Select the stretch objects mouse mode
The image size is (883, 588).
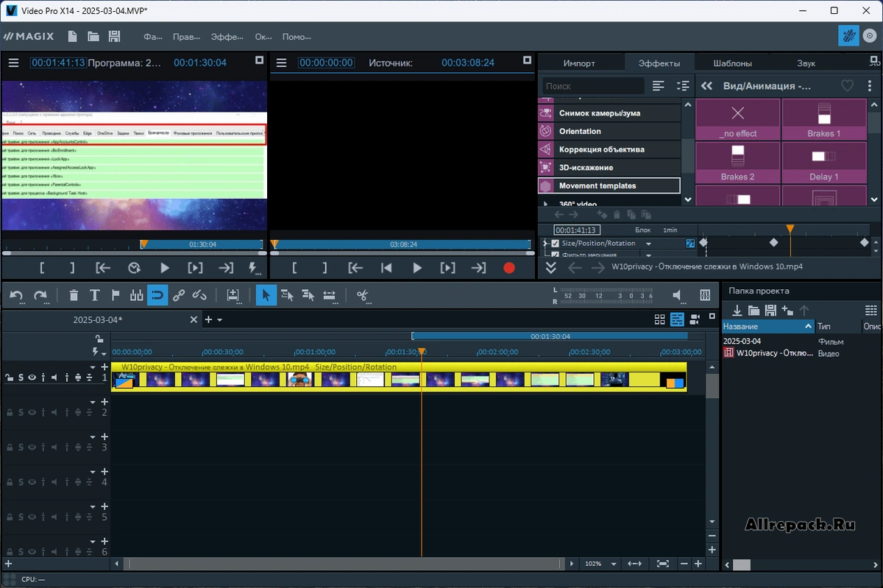tap(329, 295)
